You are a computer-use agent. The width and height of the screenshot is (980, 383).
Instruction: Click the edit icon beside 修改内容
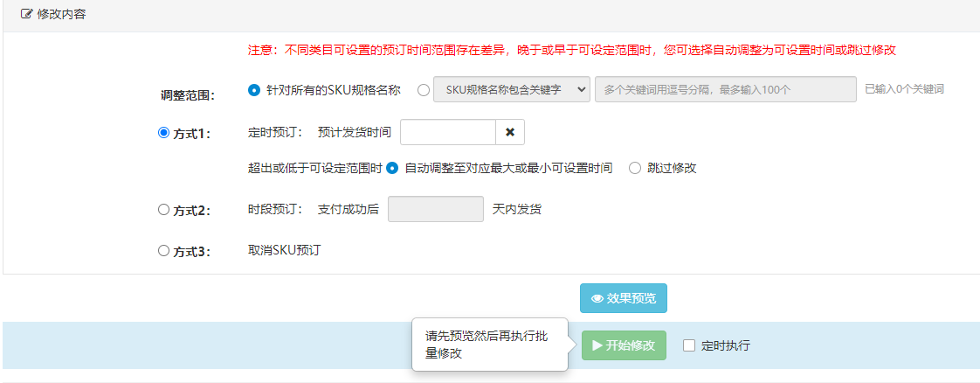26,14
